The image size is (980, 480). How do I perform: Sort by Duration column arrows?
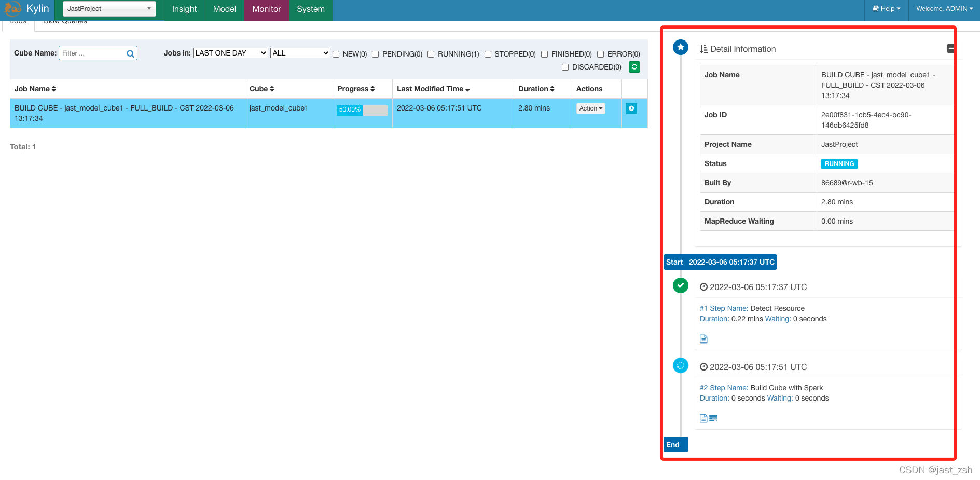(x=552, y=89)
